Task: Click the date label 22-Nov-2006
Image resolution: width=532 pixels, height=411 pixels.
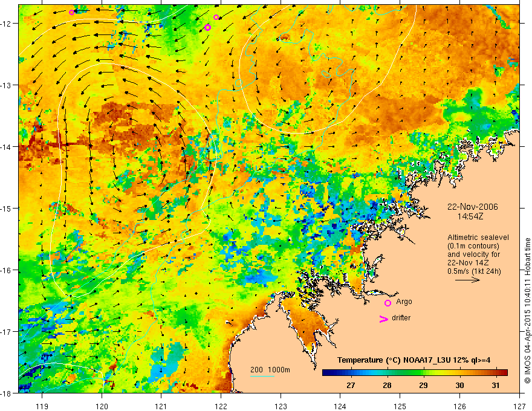Action: [473, 207]
